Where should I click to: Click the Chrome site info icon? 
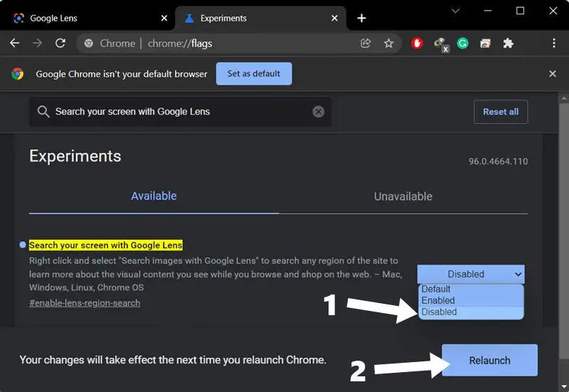pos(88,43)
